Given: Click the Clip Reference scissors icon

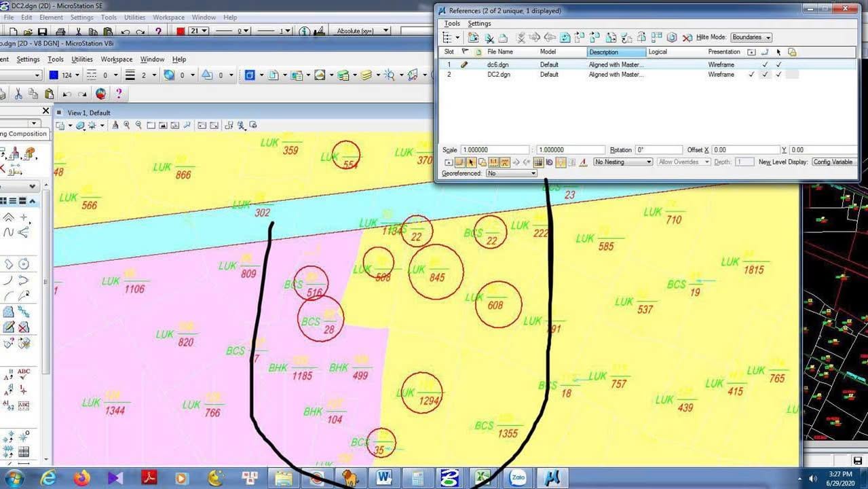Looking at the screenshot, I should pos(489,38).
